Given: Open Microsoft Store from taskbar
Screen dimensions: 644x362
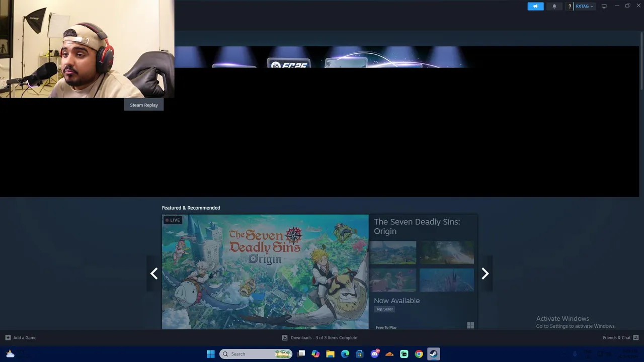Looking at the screenshot, I should tap(360, 354).
